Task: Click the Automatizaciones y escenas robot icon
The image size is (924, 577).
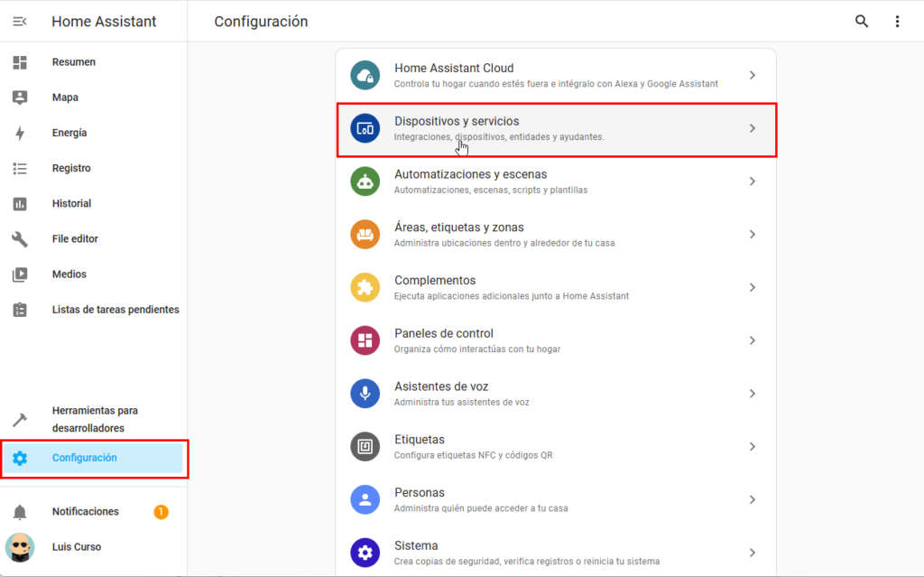Action: pos(365,181)
